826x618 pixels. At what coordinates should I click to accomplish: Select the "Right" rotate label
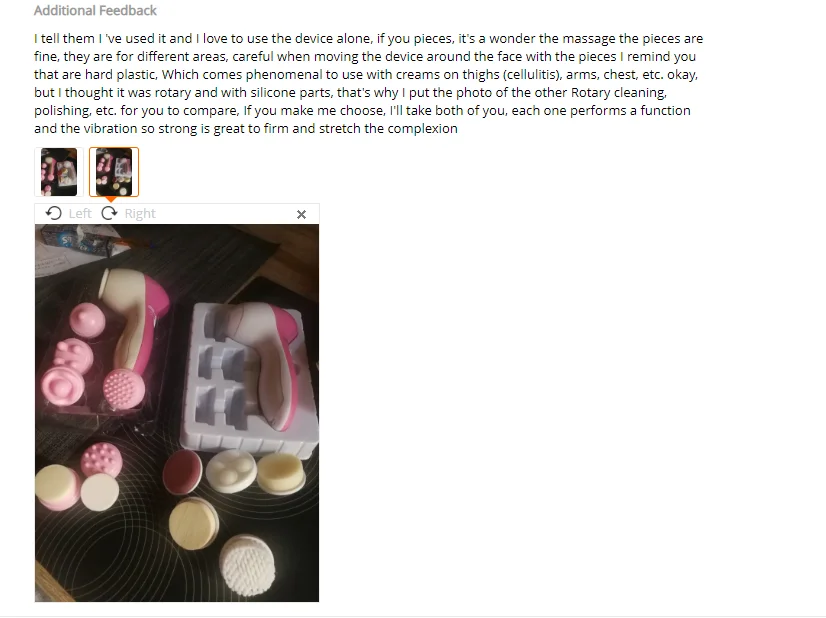140,213
